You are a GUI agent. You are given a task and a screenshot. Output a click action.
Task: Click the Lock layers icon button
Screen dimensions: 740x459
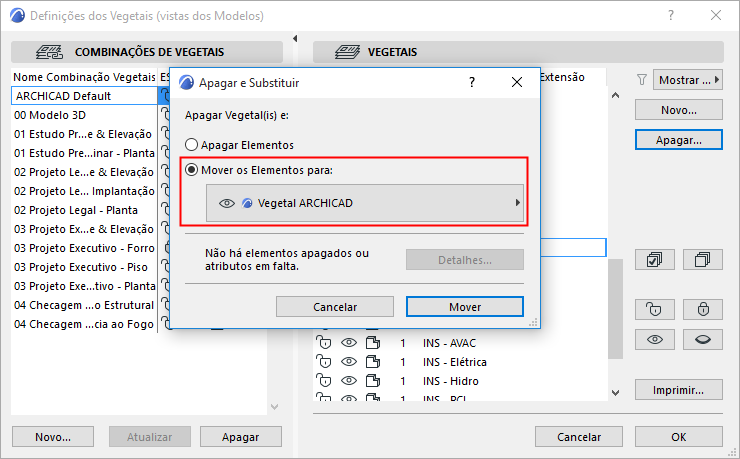[701, 308]
